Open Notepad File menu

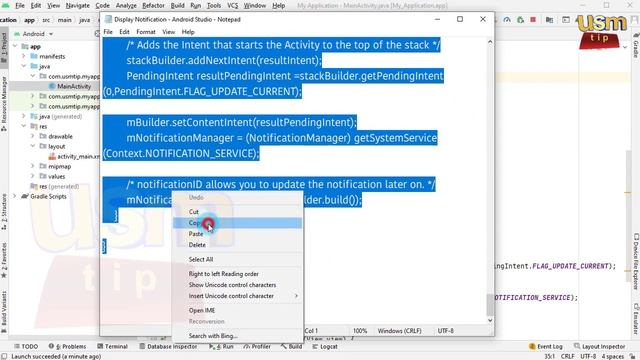tap(108, 32)
